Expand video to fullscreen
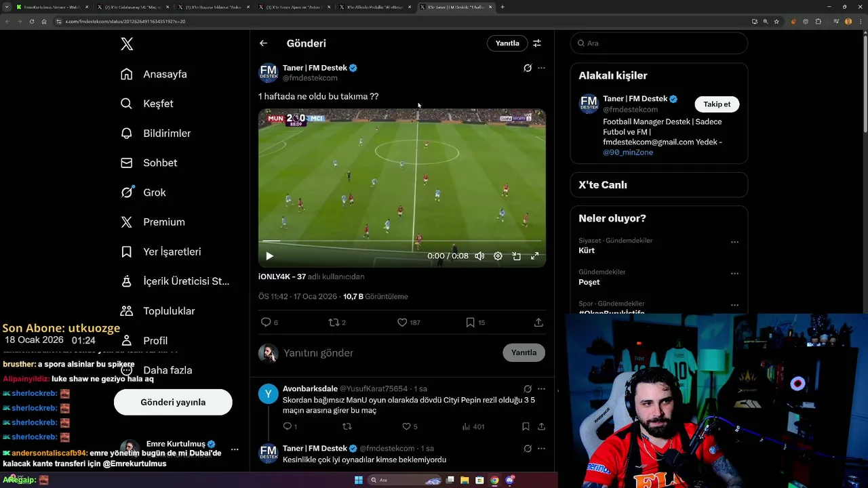 (534, 256)
